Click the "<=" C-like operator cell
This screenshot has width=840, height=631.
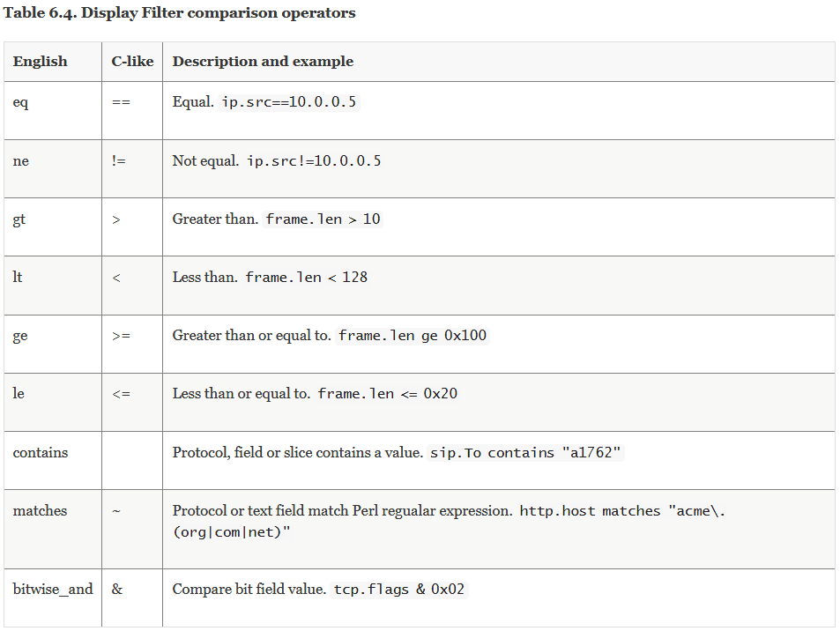click(x=122, y=394)
